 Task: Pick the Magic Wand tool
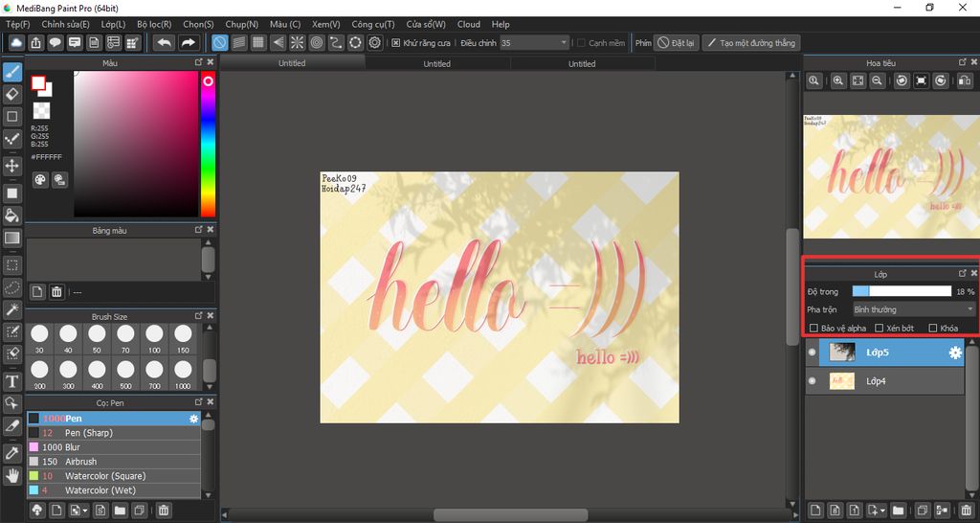pos(11,309)
